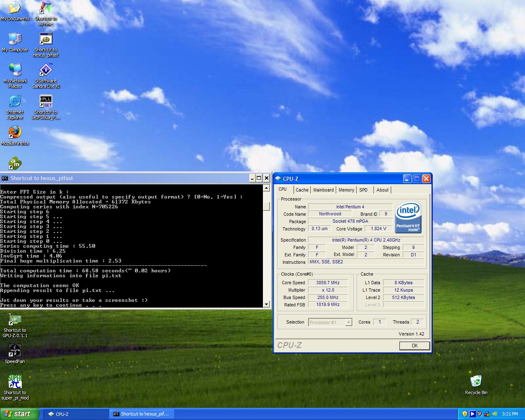Open the About tab

(382, 190)
